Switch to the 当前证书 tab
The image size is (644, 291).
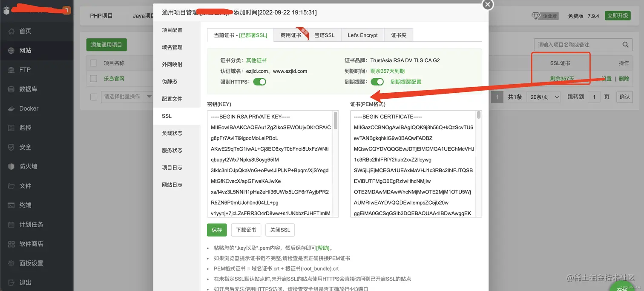coord(240,35)
